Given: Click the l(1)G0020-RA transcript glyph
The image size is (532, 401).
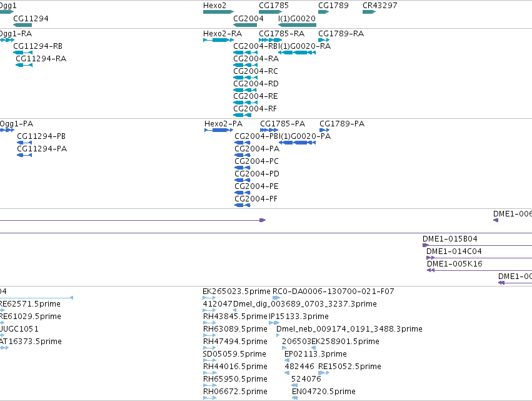Looking at the screenshot, I should tap(297, 53).
